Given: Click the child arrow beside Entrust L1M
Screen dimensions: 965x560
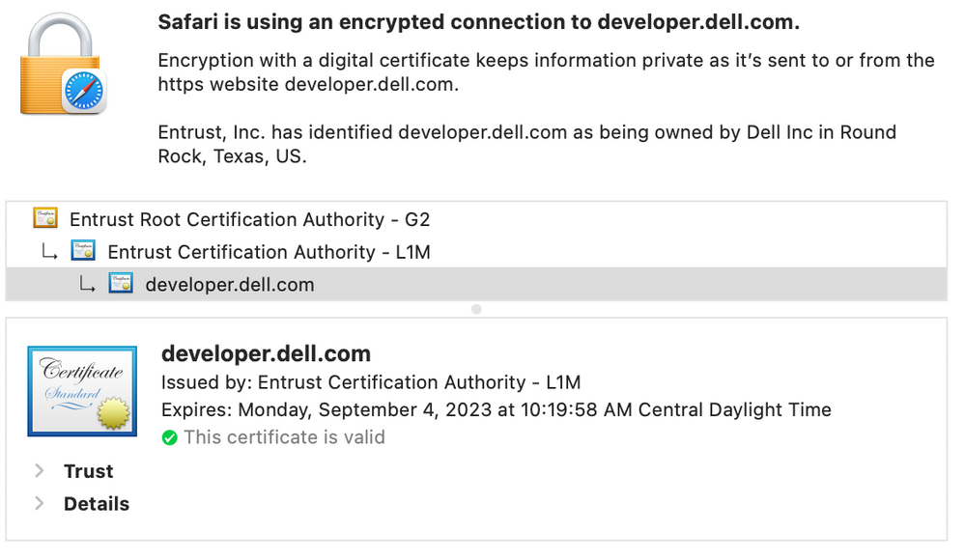Looking at the screenshot, I should coord(49,251).
